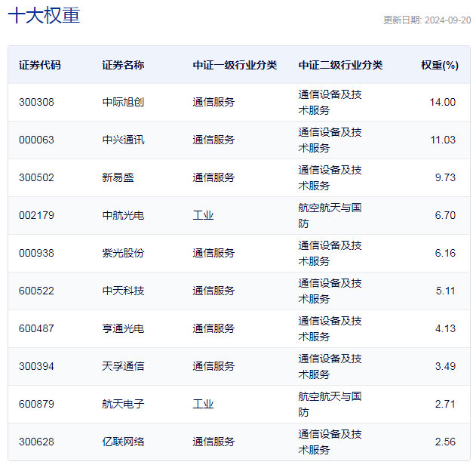Click 通信服务 in the 新易盛 row
Image resolution: width=476 pixels, height=468 pixels.
213,177
